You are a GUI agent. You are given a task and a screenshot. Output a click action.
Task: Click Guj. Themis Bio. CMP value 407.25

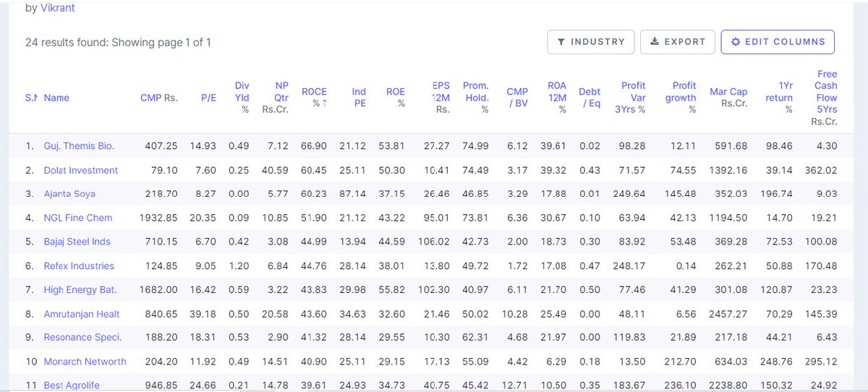click(161, 146)
